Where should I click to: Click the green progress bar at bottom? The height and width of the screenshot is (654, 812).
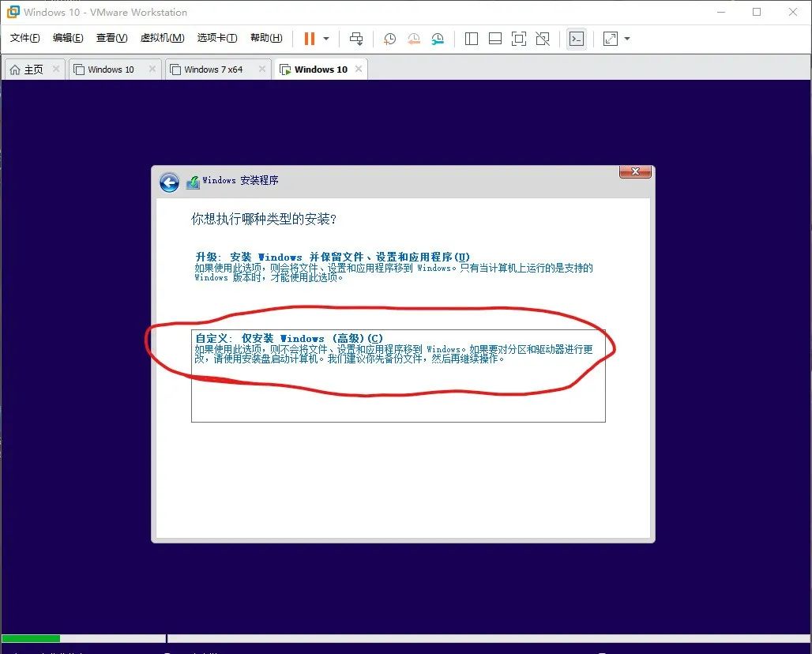[x=32, y=638]
